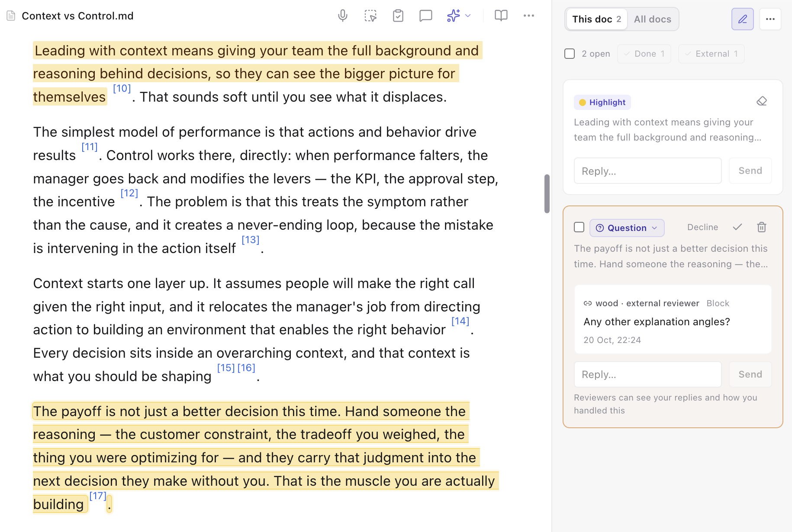
Task: Open the review panel more options
Action: point(770,19)
